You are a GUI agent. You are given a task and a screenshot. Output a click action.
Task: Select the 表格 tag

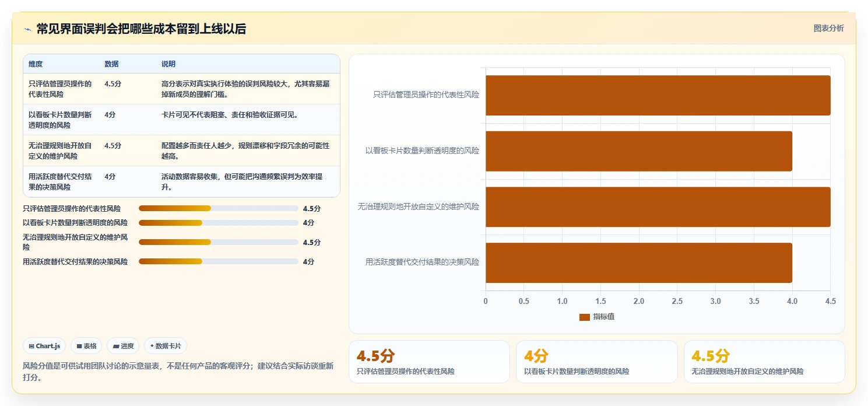point(86,346)
